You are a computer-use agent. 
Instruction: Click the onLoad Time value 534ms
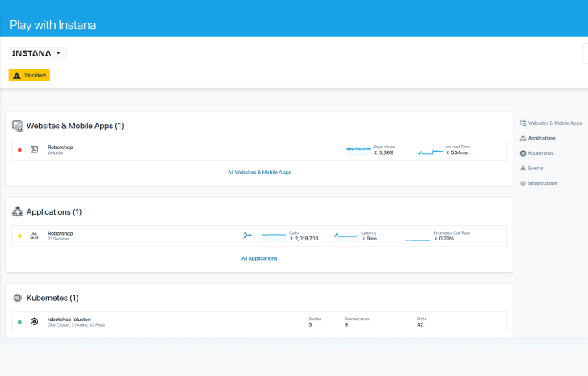tap(457, 152)
